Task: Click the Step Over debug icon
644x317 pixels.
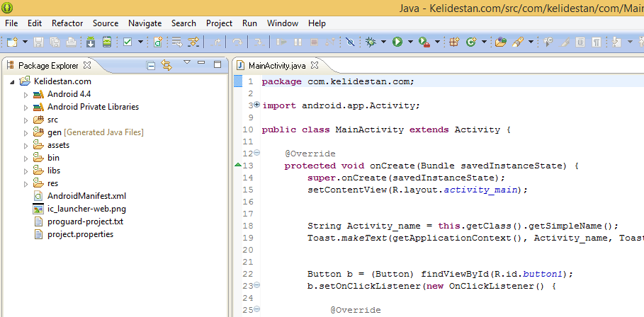Action: (x=237, y=42)
